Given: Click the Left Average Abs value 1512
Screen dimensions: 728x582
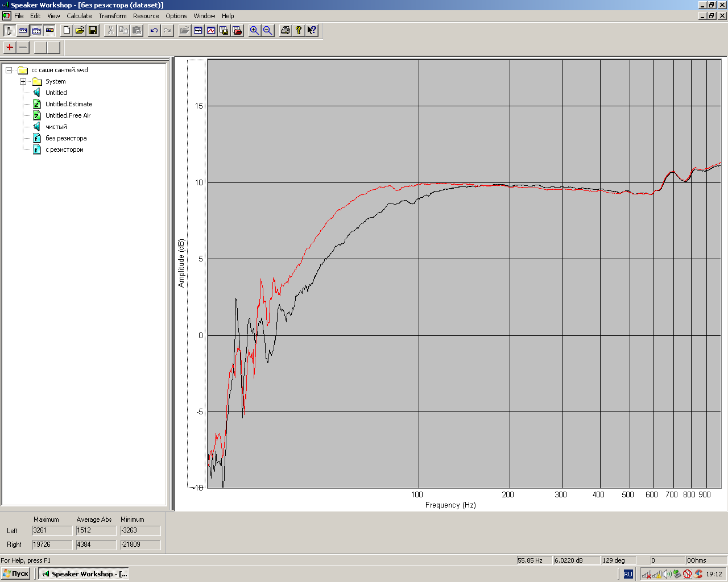Looking at the screenshot, I should click(96, 530).
